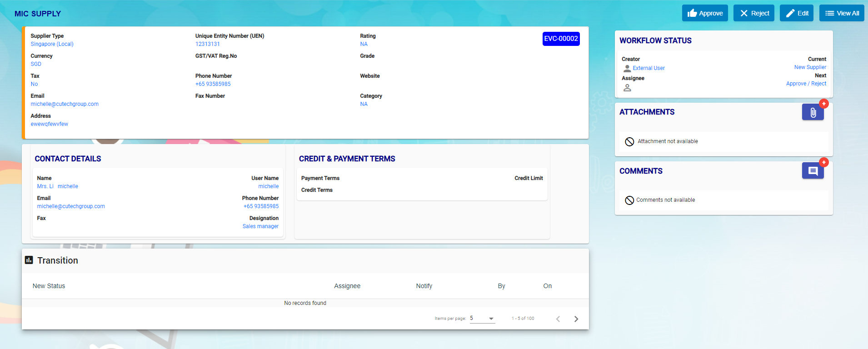Click the Creator user avatar icon
Viewport: 868px width, 349px height.
point(627,68)
